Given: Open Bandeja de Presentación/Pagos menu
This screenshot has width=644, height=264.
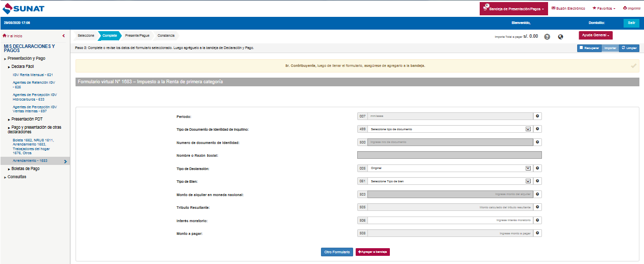Looking at the screenshot, I should coord(513,9).
